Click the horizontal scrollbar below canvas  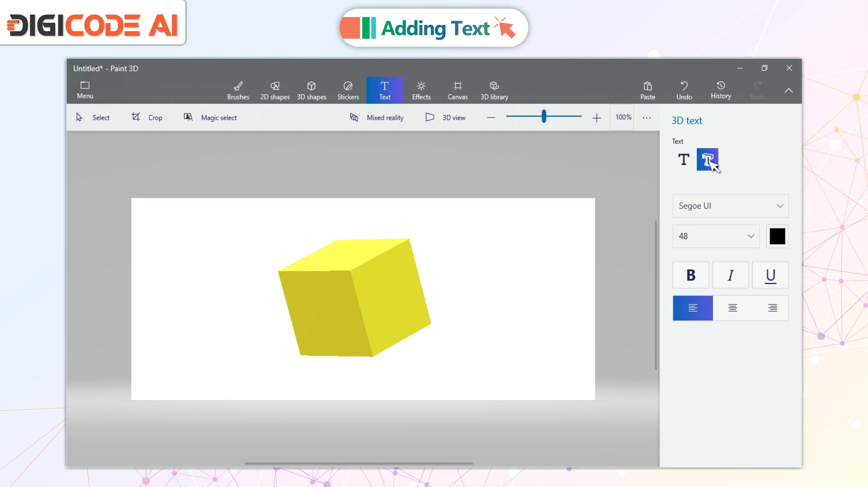[x=359, y=464]
